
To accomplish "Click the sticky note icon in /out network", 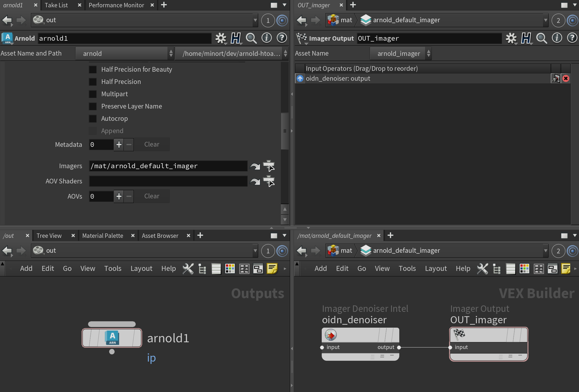I will click(272, 268).
